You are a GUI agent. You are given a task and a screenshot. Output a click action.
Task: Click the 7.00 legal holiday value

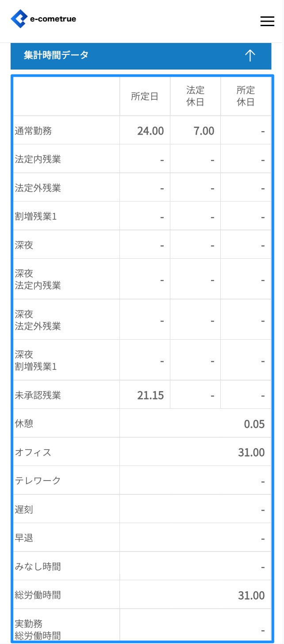203,131
